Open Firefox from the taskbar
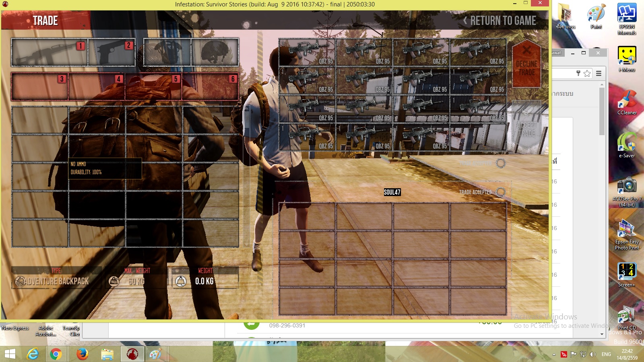Image resolution: width=644 pixels, height=362 pixels. tap(83, 354)
